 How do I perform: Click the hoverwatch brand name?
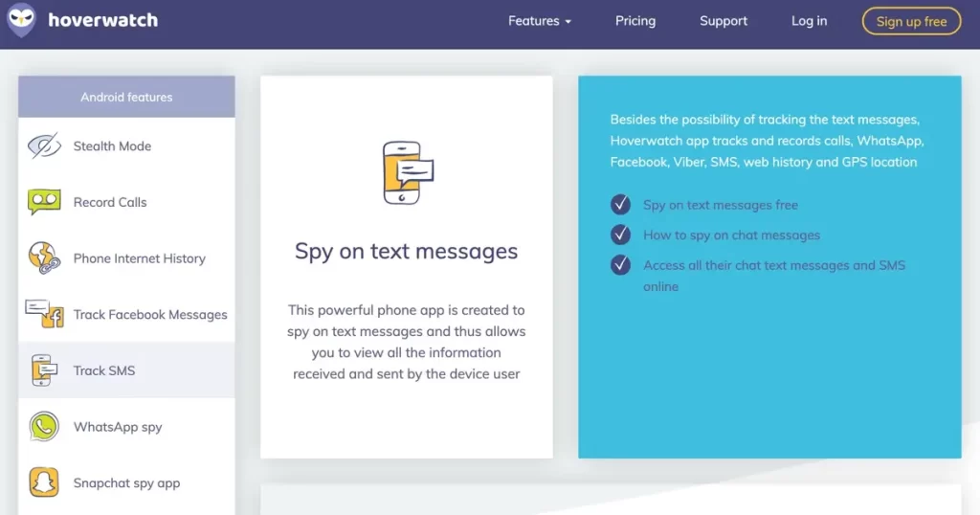103,20
